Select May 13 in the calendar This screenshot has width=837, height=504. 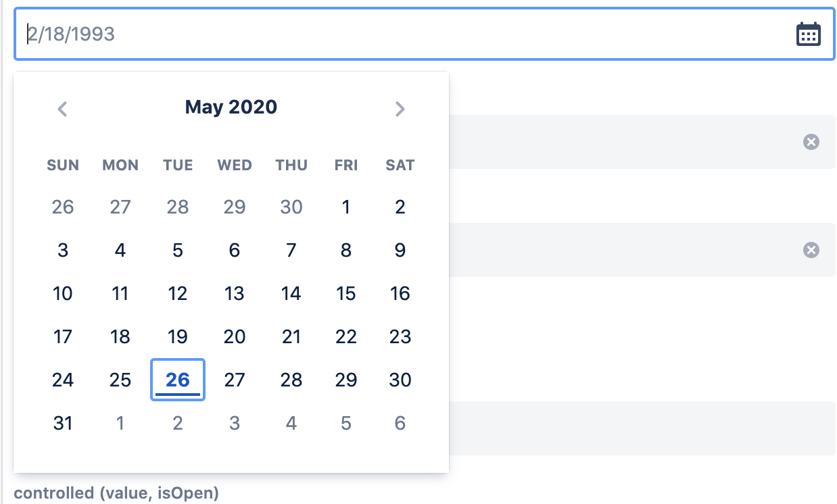[234, 293]
